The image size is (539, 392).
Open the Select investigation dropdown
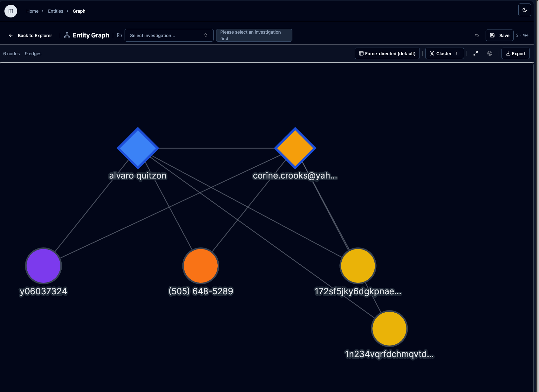click(x=169, y=35)
